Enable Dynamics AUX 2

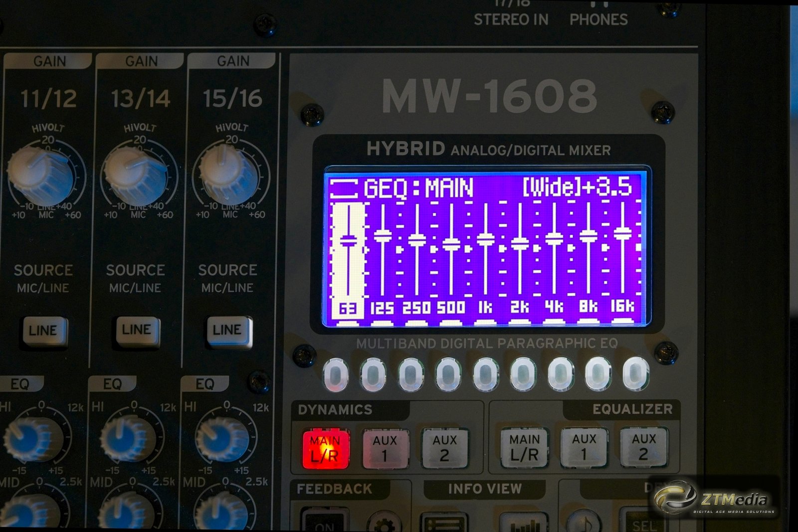(x=444, y=448)
